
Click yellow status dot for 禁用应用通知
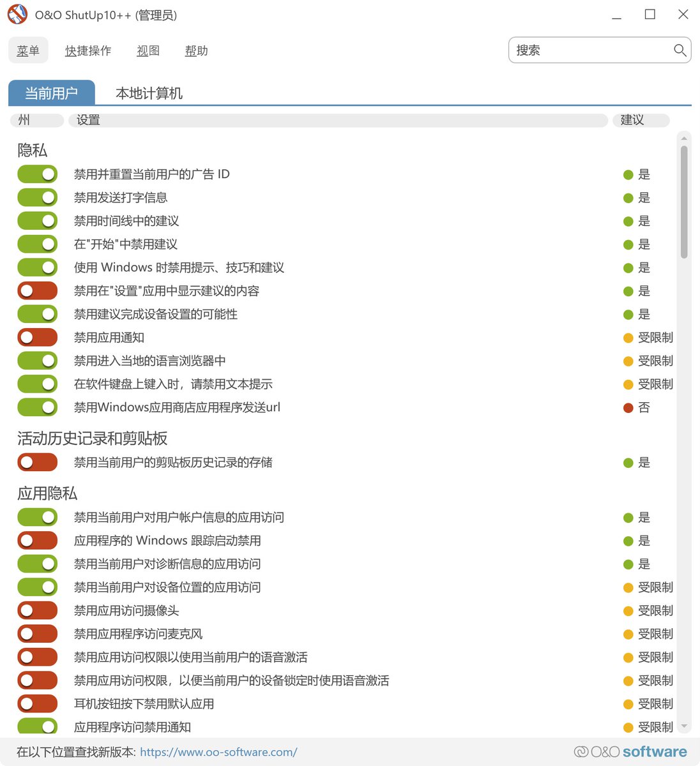pos(628,338)
